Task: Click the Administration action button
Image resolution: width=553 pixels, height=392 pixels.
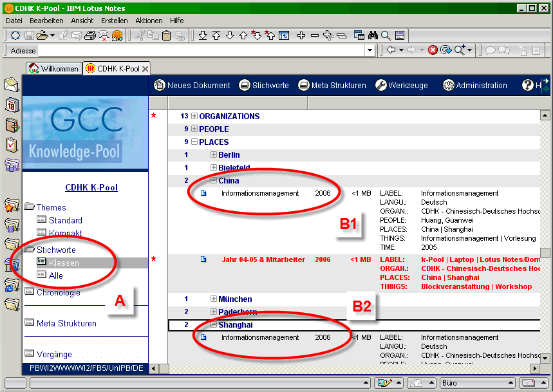Action: pyautogui.click(x=474, y=85)
